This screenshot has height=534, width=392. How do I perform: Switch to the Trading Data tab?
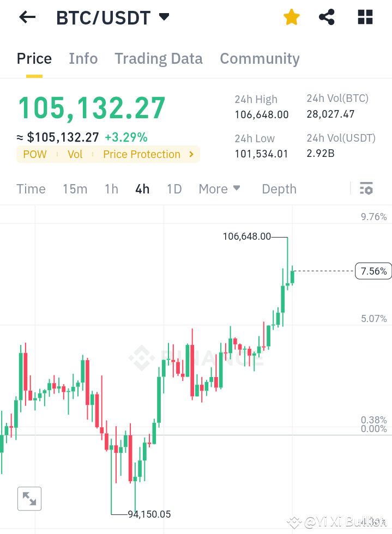(159, 58)
